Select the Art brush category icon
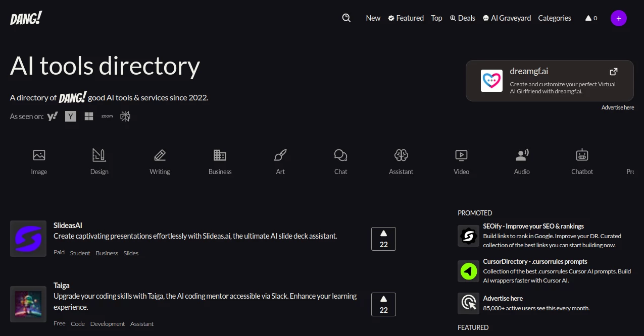The image size is (644, 336). [280, 155]
